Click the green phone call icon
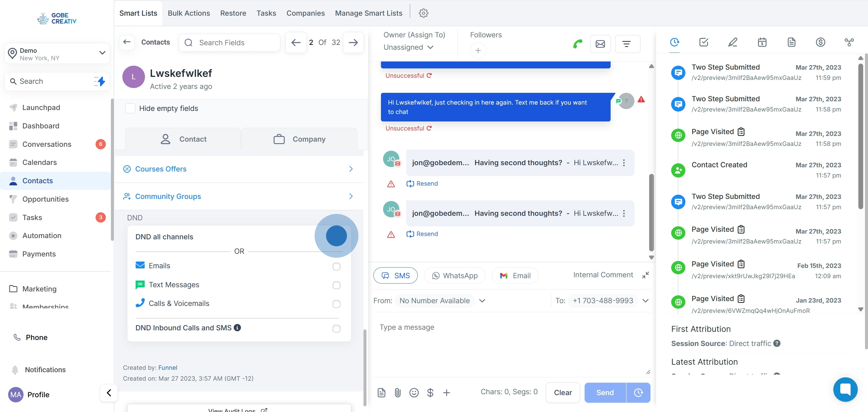 click(577, 44)
